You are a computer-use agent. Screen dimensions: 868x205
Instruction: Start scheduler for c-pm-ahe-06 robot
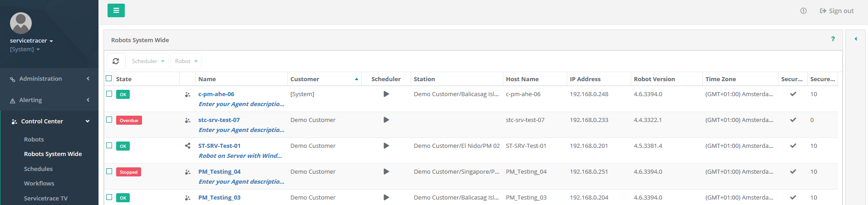(x=386, y=94)
